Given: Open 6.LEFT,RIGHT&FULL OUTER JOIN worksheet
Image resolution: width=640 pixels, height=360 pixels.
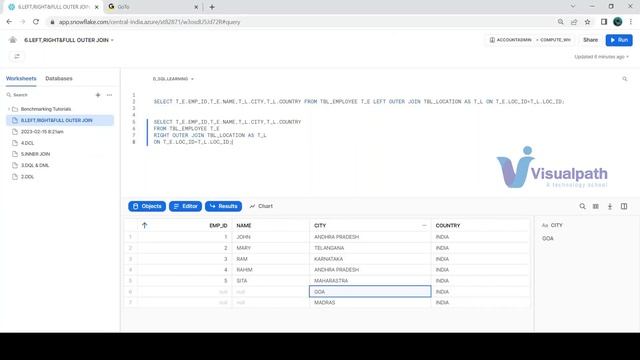Looking at the screenshot, I should pyautogui.click(x=60, y=120).
